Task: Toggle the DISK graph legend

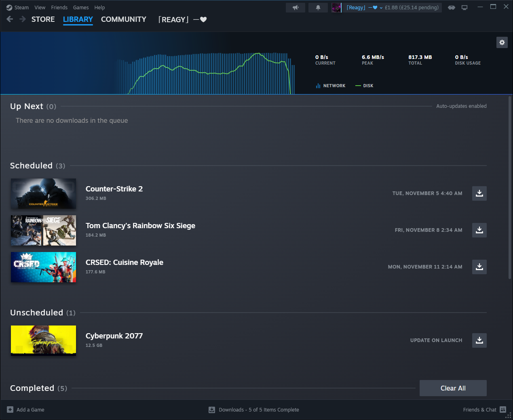Action: point(364,86)
